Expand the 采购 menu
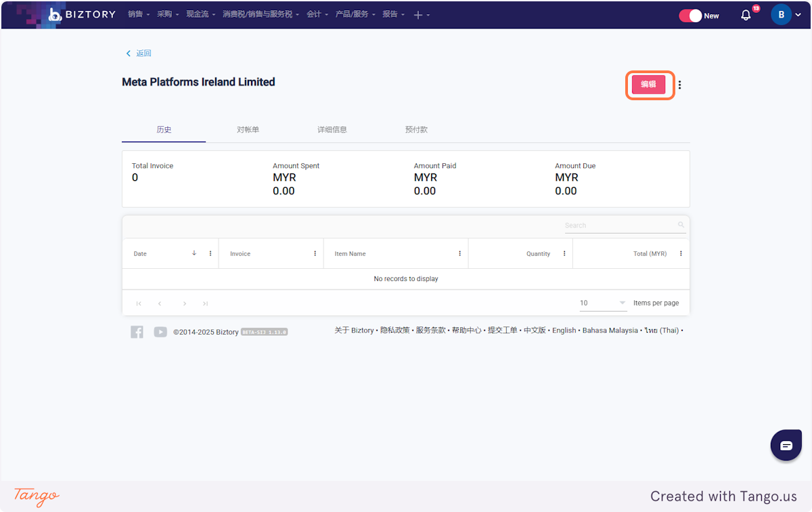This screenshot has height=512, width=812. tap(168, 14)
